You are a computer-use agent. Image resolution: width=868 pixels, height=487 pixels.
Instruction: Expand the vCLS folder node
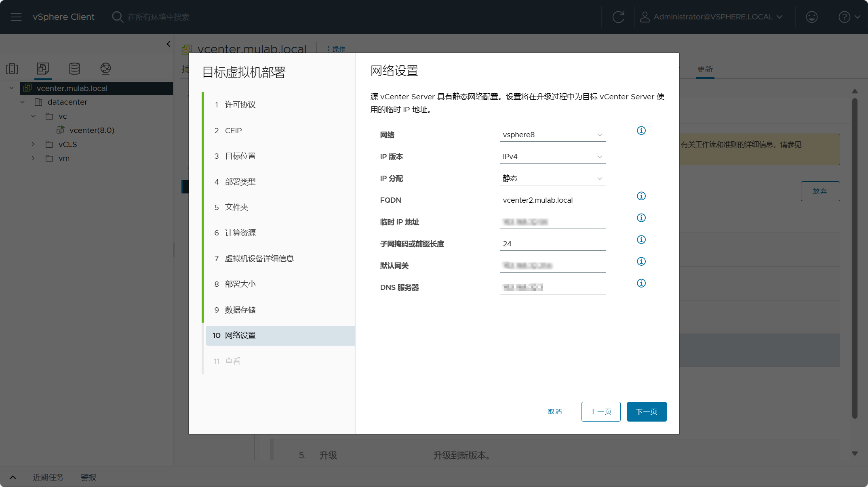click(34, 144)
